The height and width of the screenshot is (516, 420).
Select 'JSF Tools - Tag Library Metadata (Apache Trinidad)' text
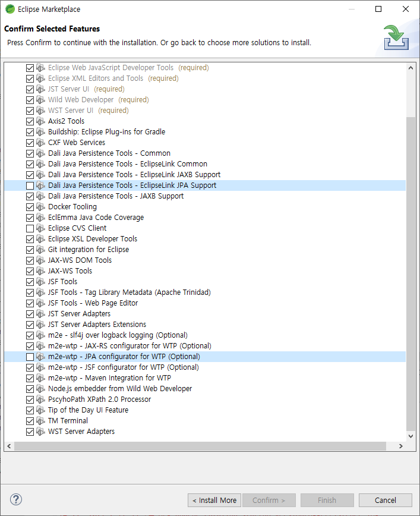click(x=130, y=292)
